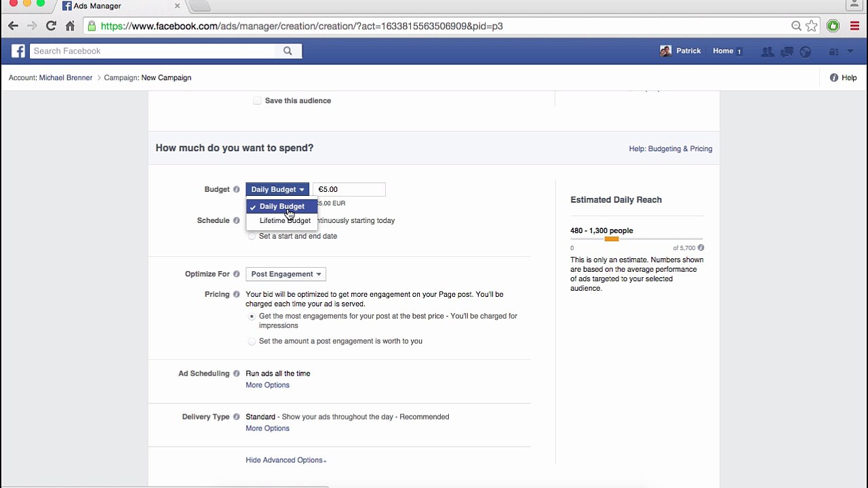Check the 'Save this audience' checkbox

(257, 100)
